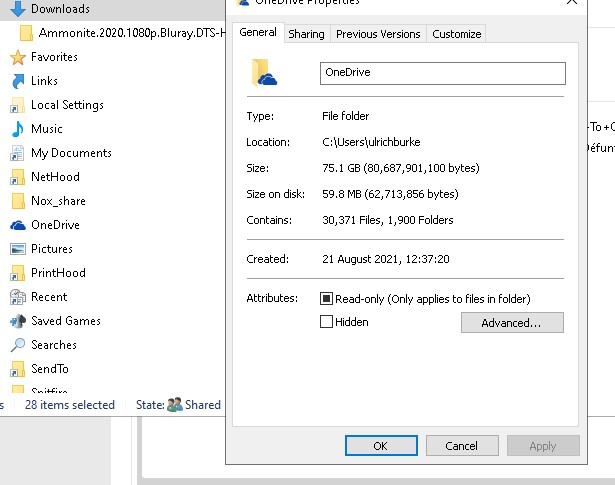
Task: Open the Customize tab
Action: [457, 34]
